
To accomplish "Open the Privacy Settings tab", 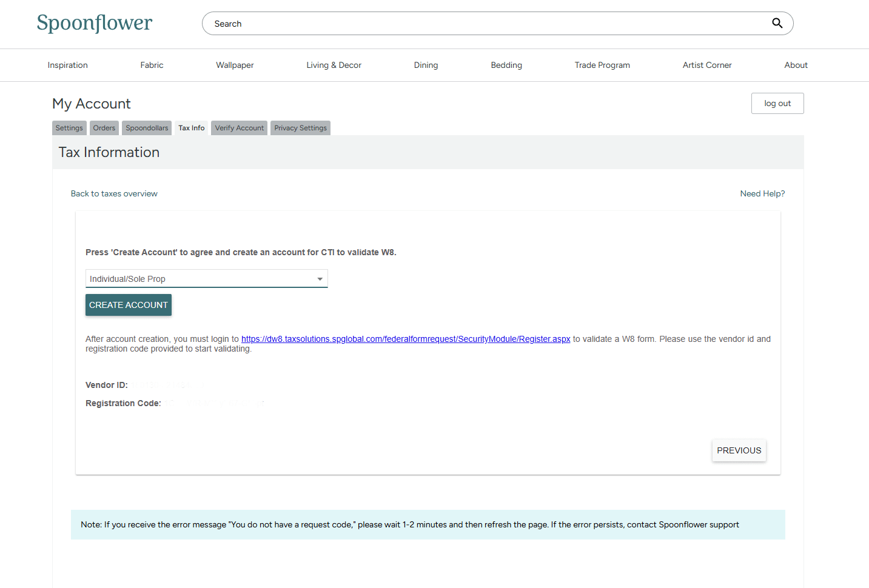I will click(300, 128).
